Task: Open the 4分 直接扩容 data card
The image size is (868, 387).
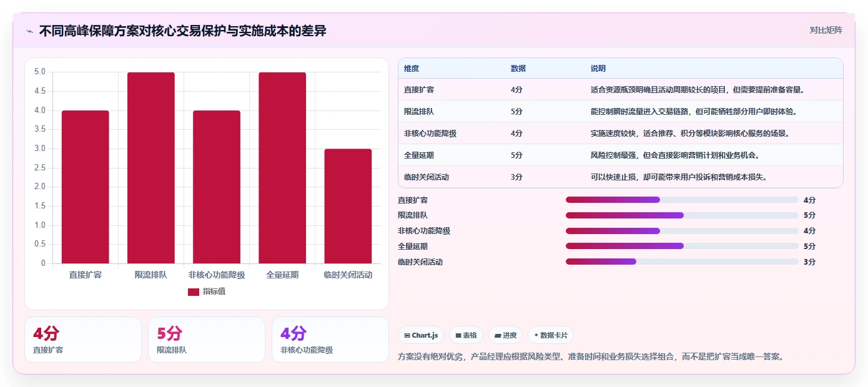Action: (83, 340)
